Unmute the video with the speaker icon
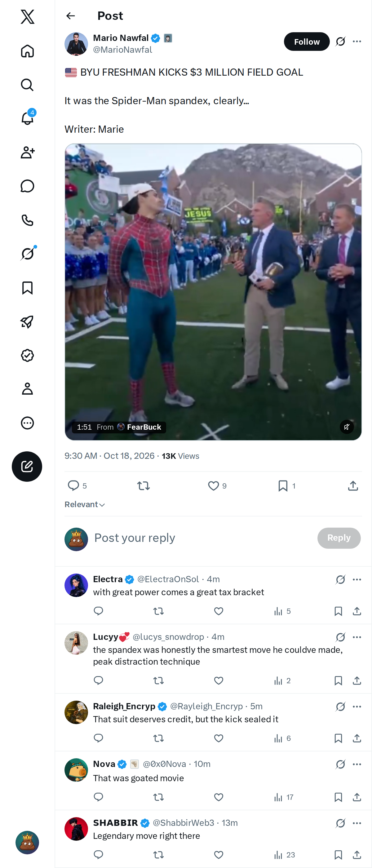 click(x=347, y=427)
